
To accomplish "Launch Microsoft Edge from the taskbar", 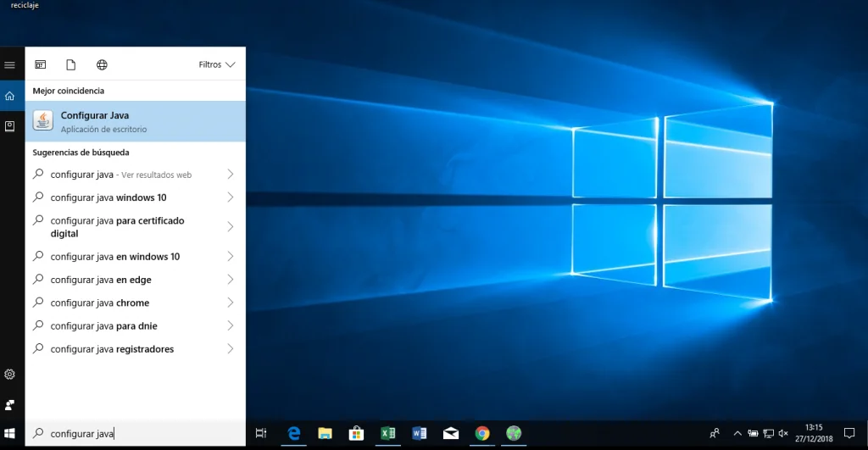I will (293, 433).
